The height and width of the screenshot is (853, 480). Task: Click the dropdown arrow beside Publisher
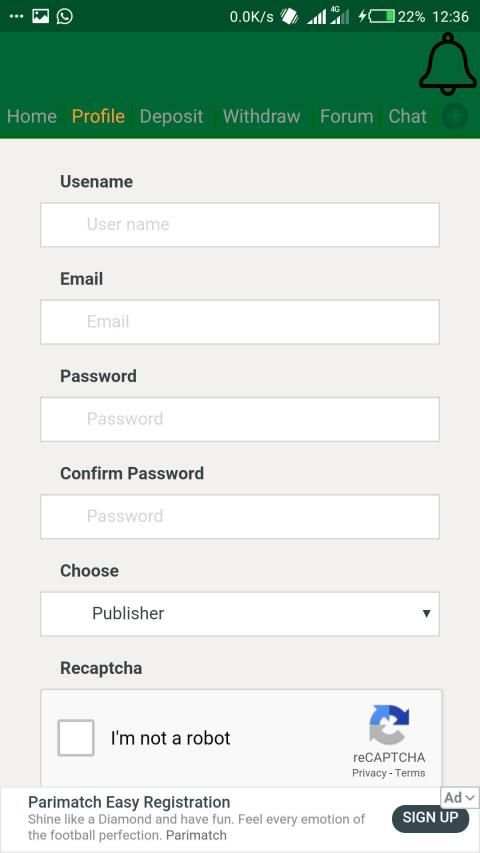pos(427,614)
